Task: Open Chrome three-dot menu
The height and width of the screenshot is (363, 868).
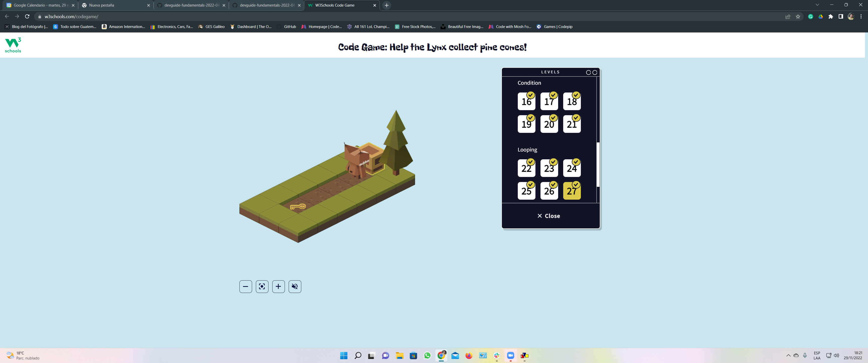Action: 861,16
